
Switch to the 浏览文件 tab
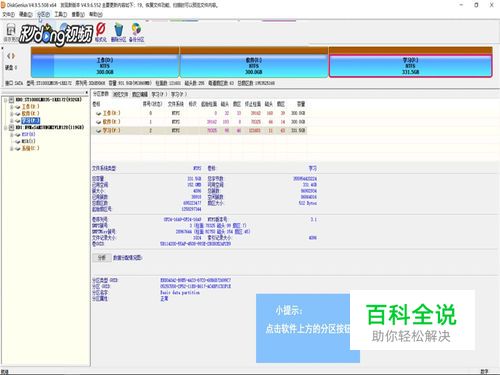120,94
